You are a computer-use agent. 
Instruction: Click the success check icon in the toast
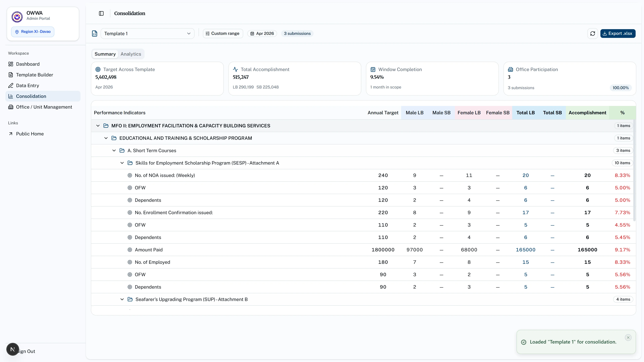click(523, 342)
